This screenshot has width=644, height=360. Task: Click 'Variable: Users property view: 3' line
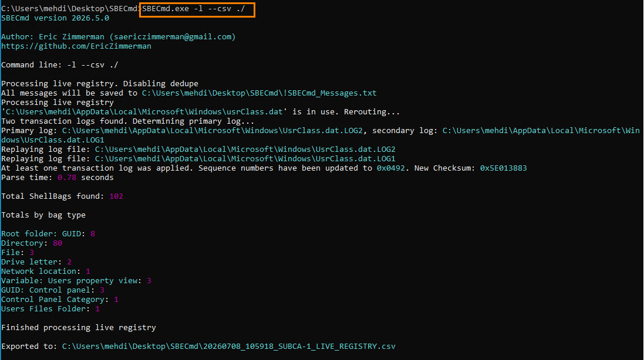(76, 281)
